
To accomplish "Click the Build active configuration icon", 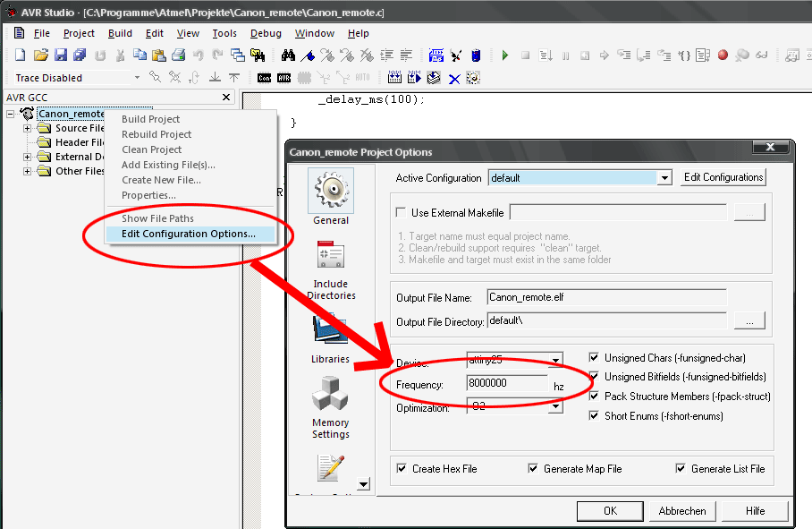I will tap(394, 78).
